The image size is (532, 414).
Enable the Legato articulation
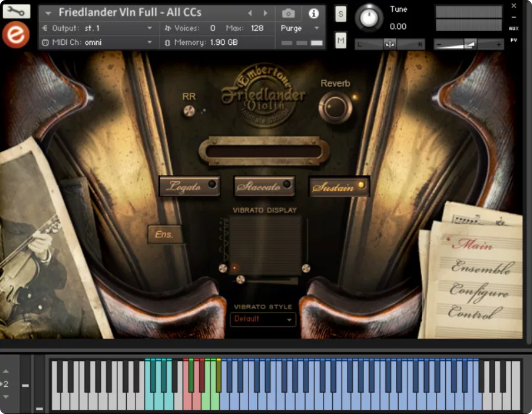(189, 186)
